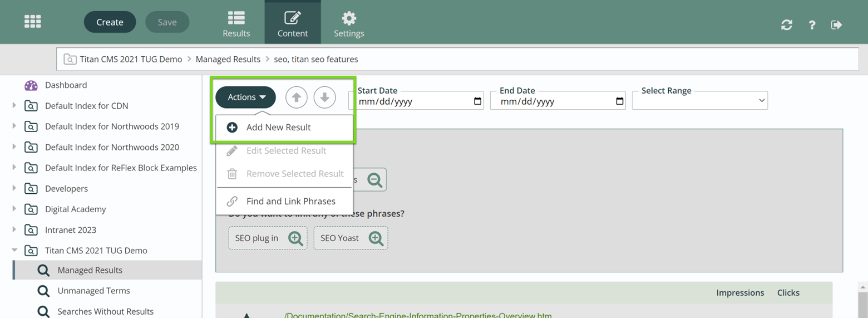The image size is (868, 318).
Task: Click the sign-out icon
Action: (836, 25)
